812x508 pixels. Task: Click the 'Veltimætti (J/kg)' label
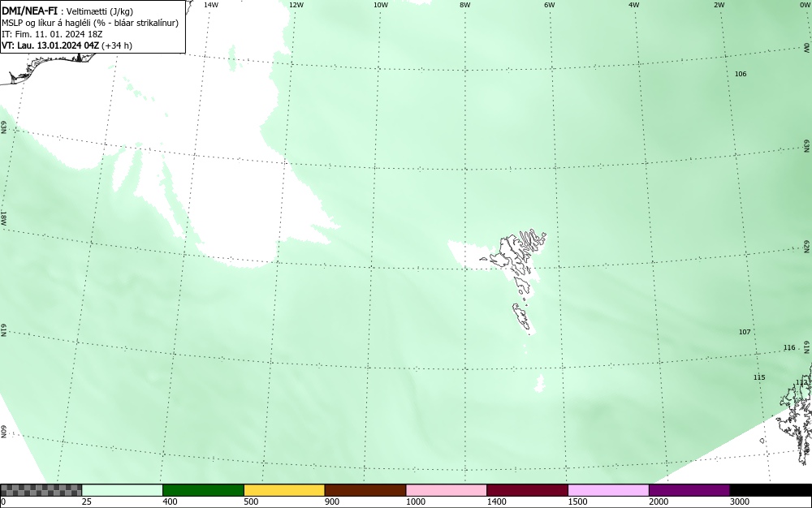(x=100, y=11)
